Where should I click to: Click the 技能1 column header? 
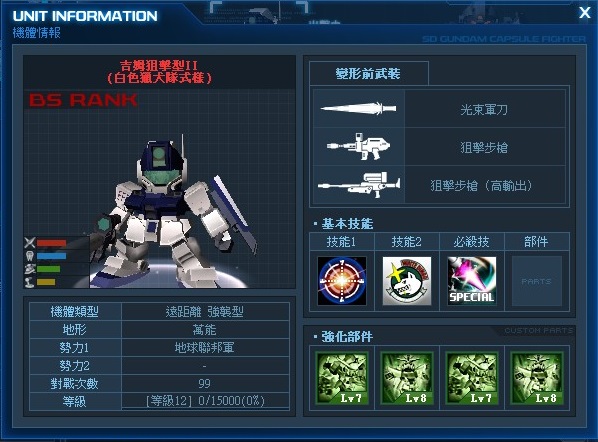(x=342, y=242)
